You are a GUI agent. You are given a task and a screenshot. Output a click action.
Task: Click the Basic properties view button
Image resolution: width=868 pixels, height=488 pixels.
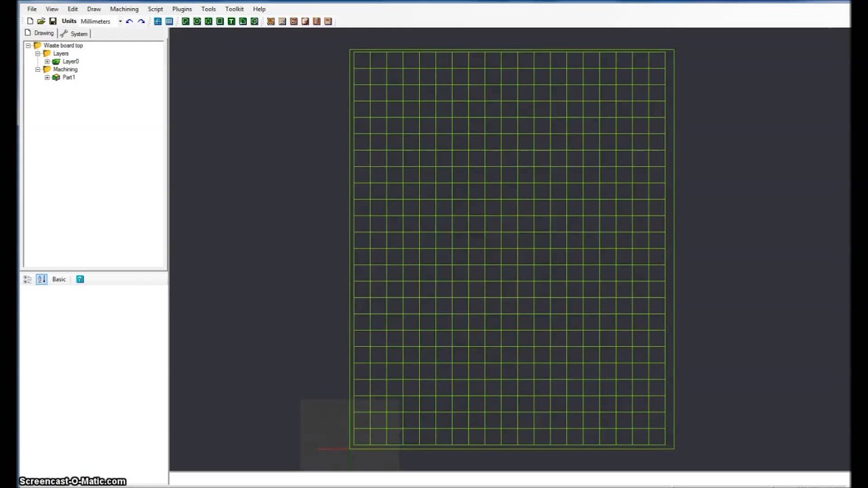pyautogui.click(x=59, y=279)
